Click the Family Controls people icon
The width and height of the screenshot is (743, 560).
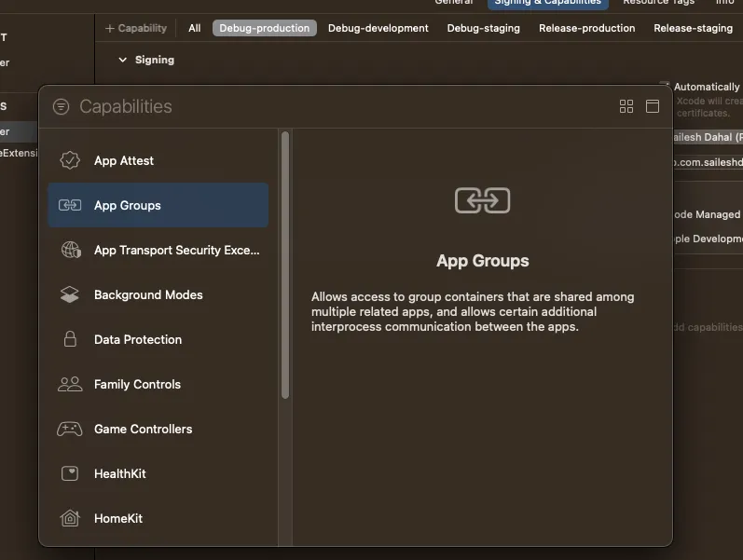pyautogui.click(x=70, y=384)
